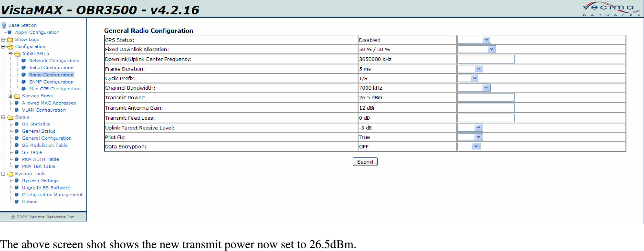Click the System Tools folder icon
Image resolution: width=644 pixels, height=251 pixels.
coord(10,174)
